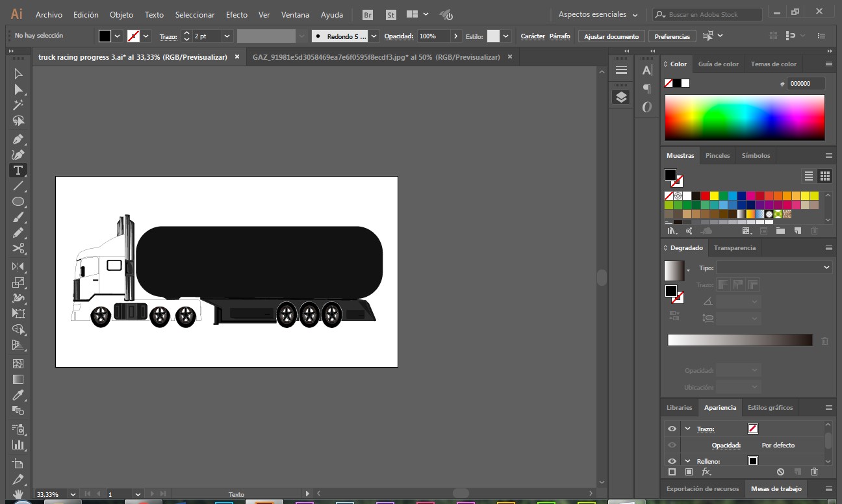Select the Line Segment tool
842x504 pixels.
pyautogui.click(x=18, y=186)
